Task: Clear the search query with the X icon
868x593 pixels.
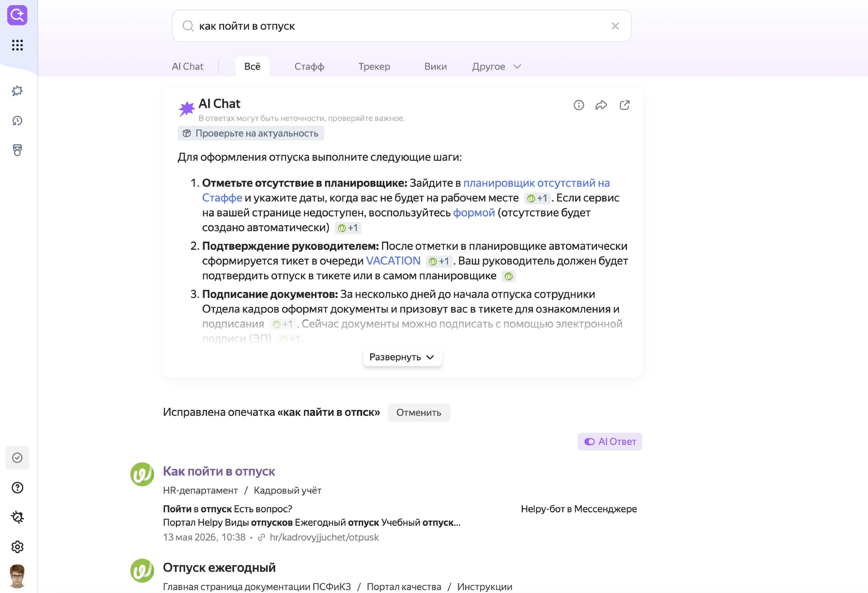Action: pos(615,26)
